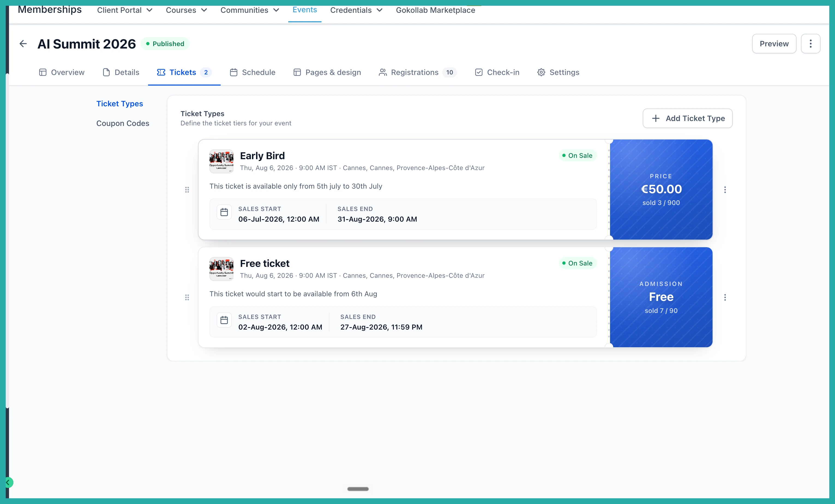Click the Free ticket name
835x504 pixels.
[265, 263]
